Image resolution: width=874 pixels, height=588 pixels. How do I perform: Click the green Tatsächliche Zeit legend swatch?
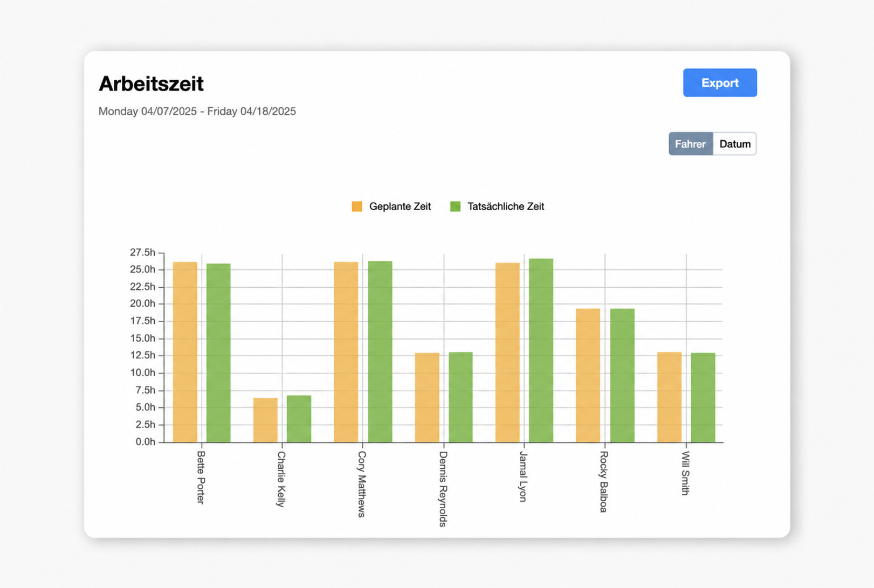(x=455, y=206)
